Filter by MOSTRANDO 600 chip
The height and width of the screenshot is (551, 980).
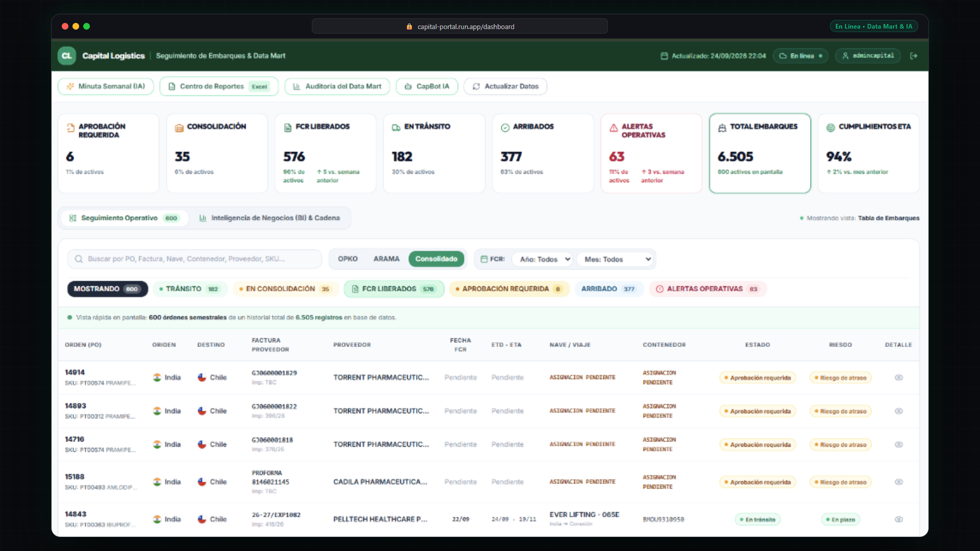[108, 289]
